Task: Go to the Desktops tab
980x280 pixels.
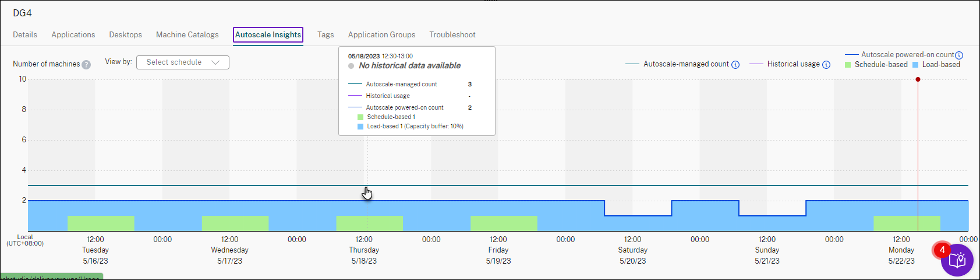Action: click(126, 35)
